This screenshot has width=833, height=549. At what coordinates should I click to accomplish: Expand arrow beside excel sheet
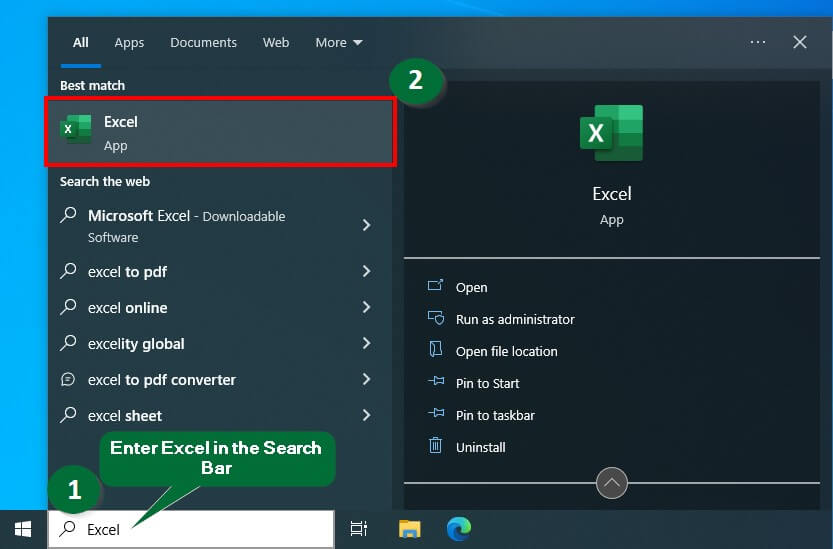tap(367, 415)
